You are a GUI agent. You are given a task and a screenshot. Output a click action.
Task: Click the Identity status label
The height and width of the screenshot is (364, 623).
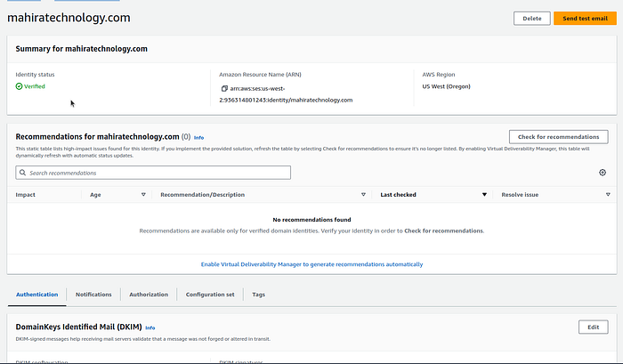(35, 74)
